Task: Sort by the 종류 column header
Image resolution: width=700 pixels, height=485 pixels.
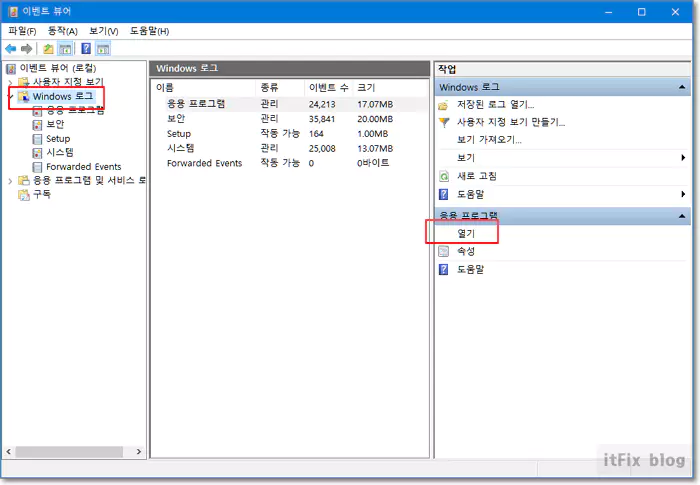Action: pos(280,88)
